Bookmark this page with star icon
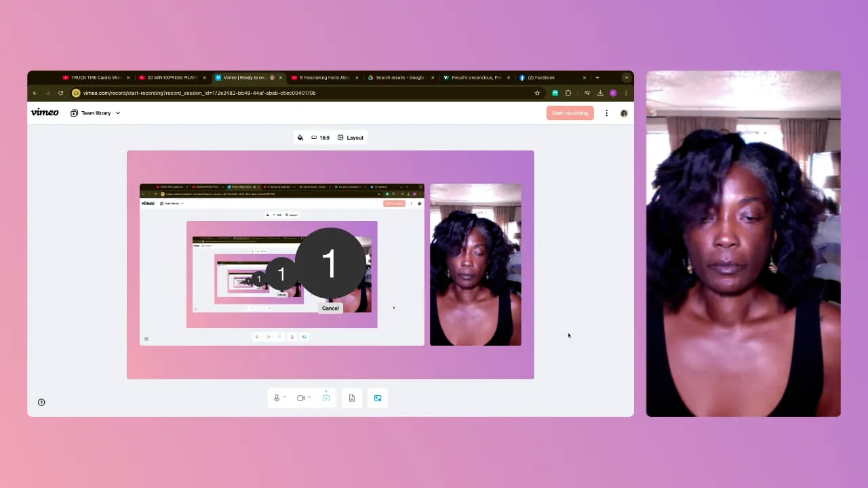868x488 pixels. [x=537, y=93]
